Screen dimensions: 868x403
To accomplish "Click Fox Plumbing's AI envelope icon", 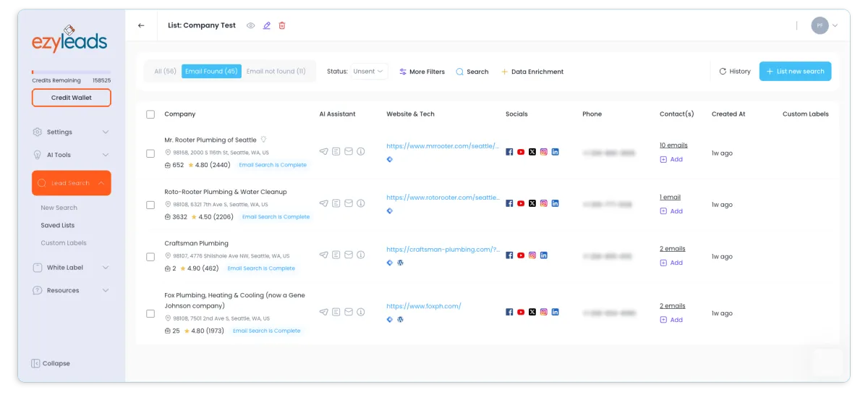I will tap(349, 312).
